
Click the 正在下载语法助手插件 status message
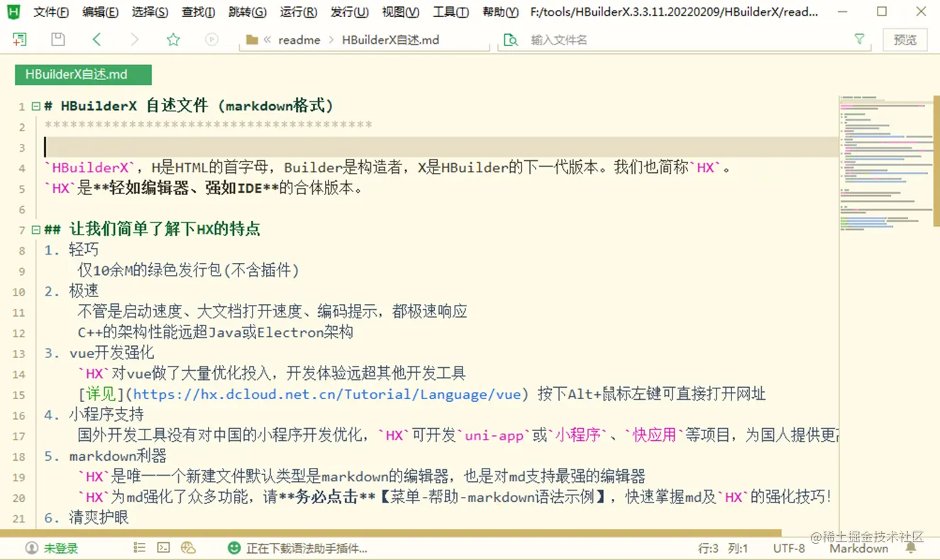(x=306, y=548)
